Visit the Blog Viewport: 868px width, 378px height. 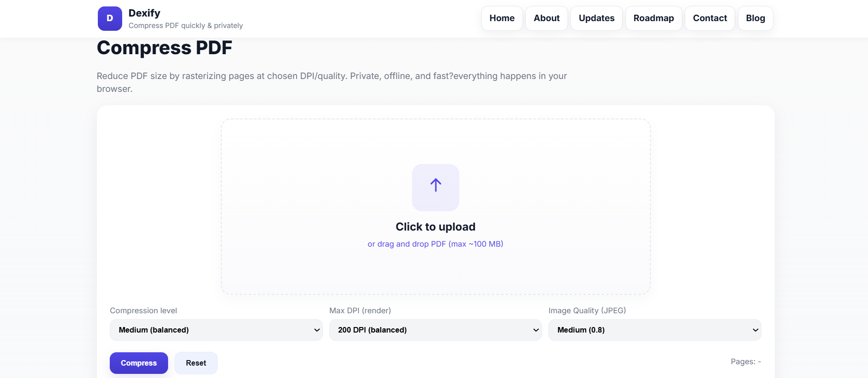pyautogui.click(x=755, y=18)
